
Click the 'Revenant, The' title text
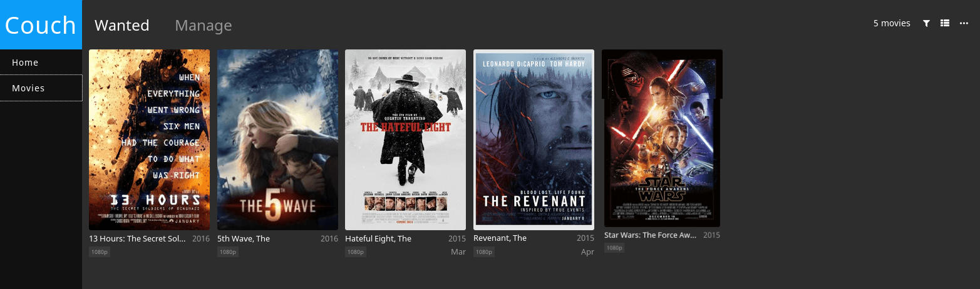point(500,238)
